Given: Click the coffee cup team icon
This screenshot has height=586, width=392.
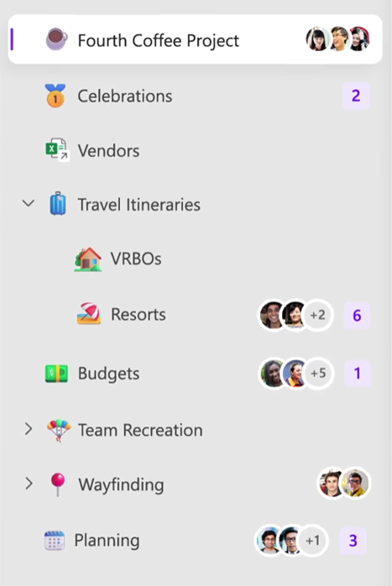Looking at the screenshot, I should coord(56,39).
